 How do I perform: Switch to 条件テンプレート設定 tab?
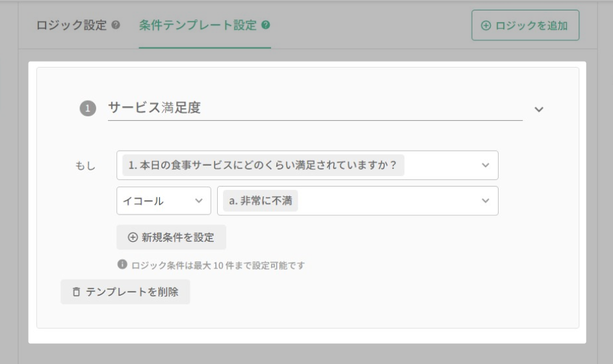pyautogui.click(x=198, y=25)
